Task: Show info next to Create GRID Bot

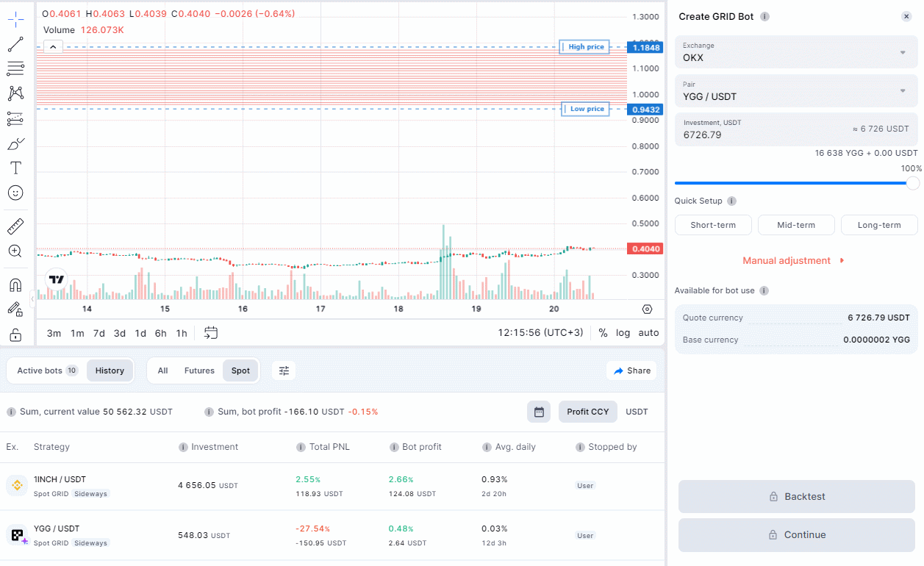Action: (x=764, y=16)
